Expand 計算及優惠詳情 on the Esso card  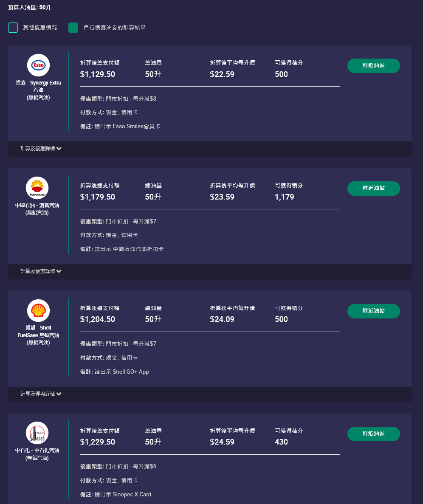pos(41,149)
